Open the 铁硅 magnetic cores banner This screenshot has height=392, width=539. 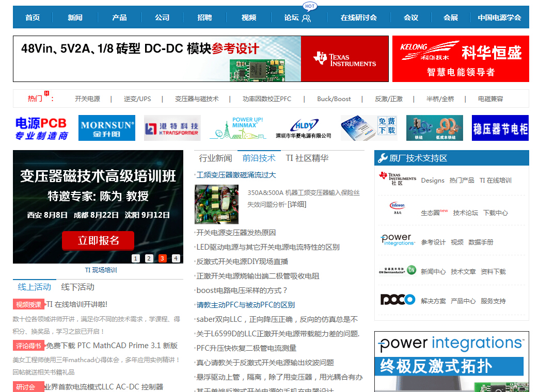pos(435,128)
